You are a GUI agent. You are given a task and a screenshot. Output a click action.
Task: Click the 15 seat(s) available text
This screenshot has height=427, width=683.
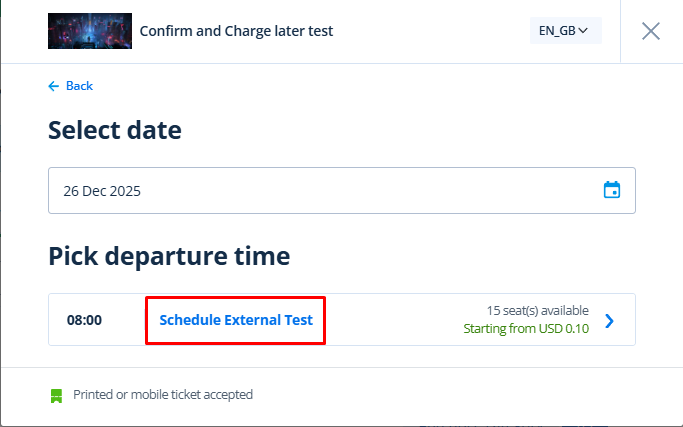(x=537, y=310)
